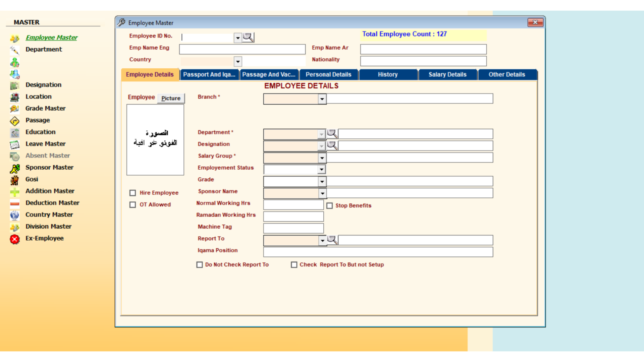Screen dimensions: 644x362
Task: Click the Addition Master plus icon
Action: [14, 192]
